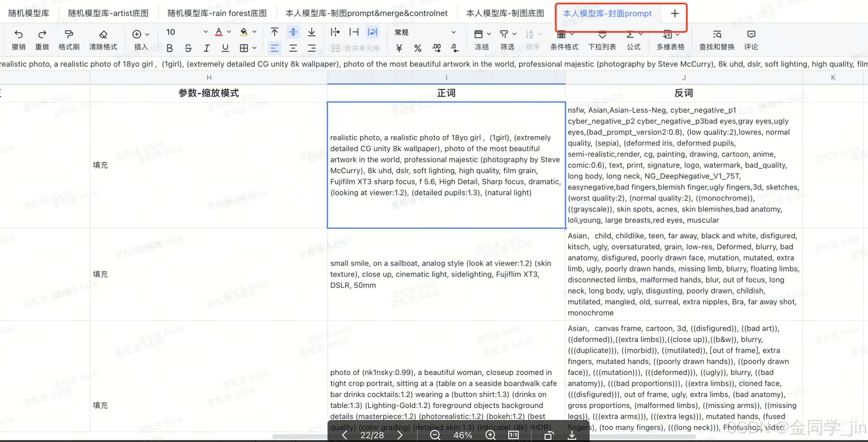Open the font color A swatch
The width and height of the screenshot is (868, 442).
click(219, 32)
